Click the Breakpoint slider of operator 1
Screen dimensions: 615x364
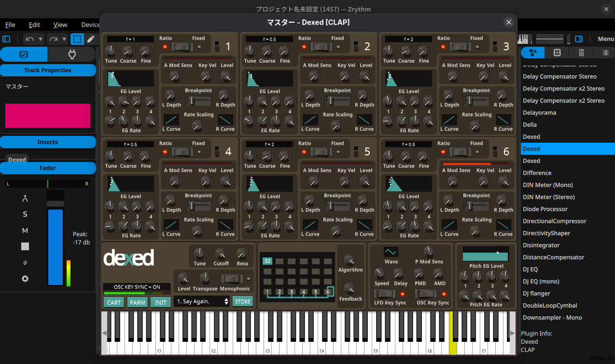198,100
